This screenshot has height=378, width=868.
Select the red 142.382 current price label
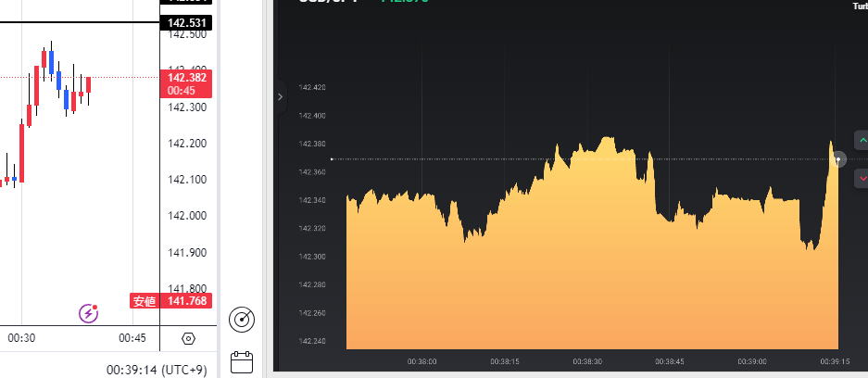(187, 83)
